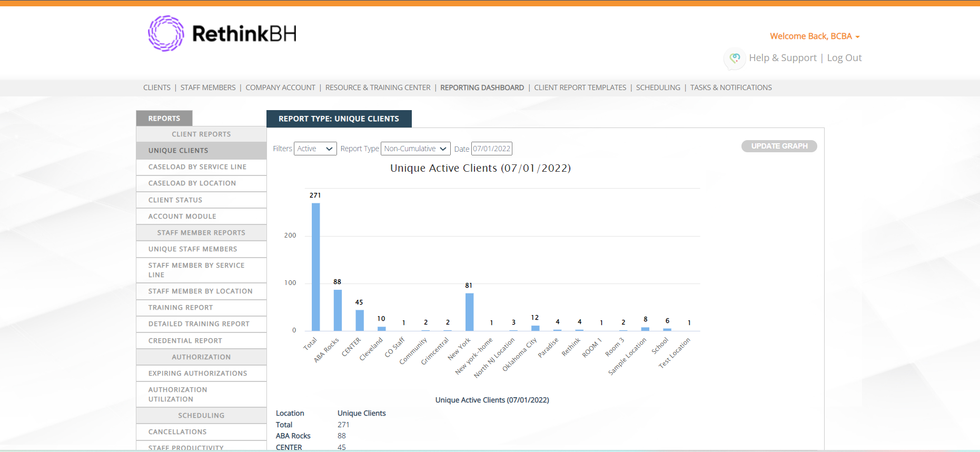Click the Staff Member Reports section header
980x452 pixels.
[201, 233]
